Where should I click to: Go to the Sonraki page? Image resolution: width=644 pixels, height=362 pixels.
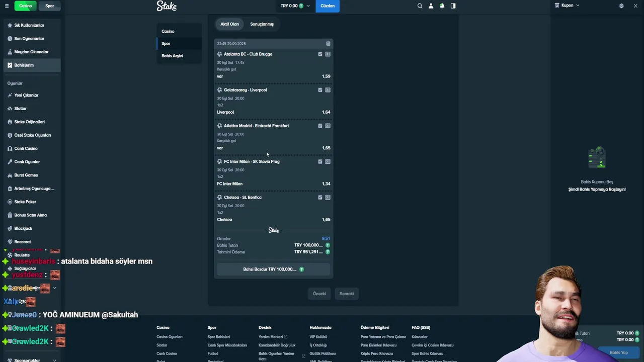[347, 294]
